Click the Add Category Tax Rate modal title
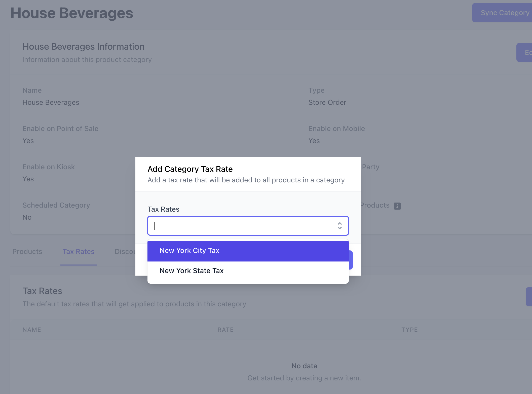The width and height of the screenshot is (532, 394). pyautogui.click(x=190, y=169)
